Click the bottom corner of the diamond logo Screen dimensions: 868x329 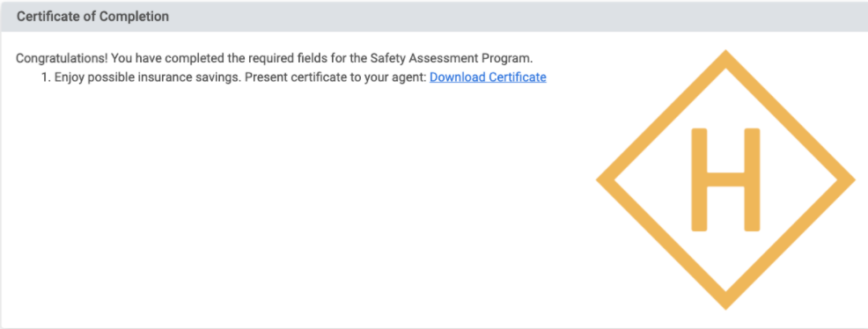pyautogui.click(x=725, y=303)
